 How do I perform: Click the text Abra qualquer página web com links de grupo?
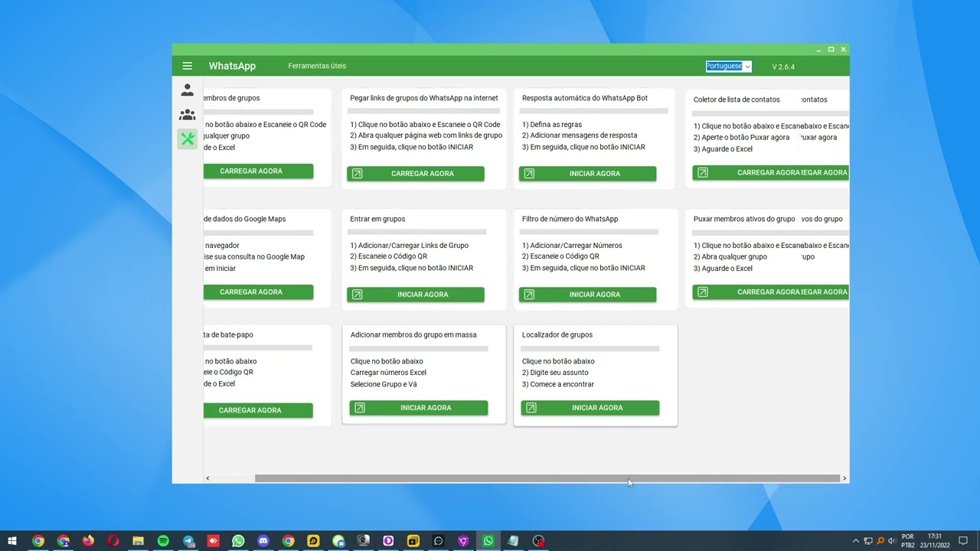[x=426, y=135]
